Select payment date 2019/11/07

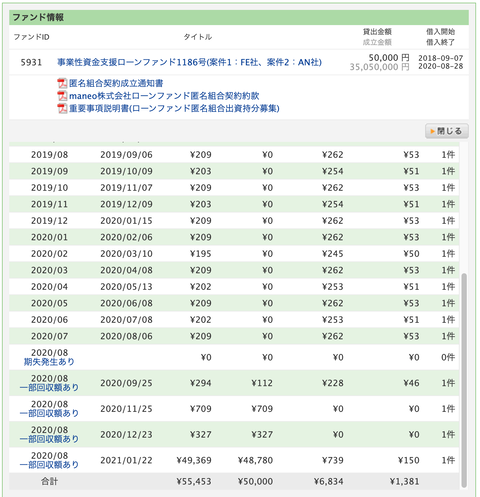(x=126, y=188)
